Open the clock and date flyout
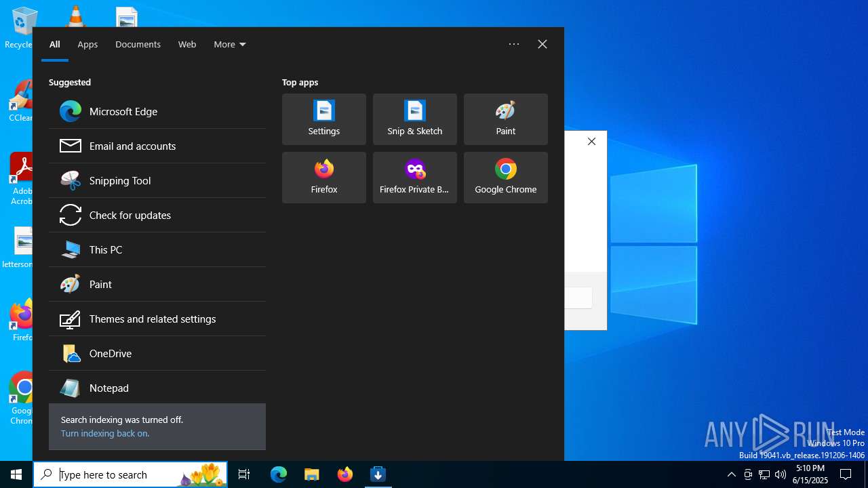The width and height of the screenshot is (868, 488). pos(811,474)
